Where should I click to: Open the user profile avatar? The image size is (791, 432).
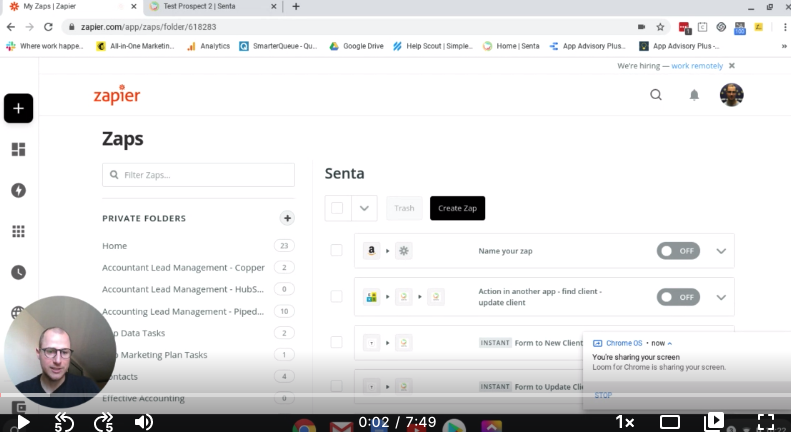(x=731, y=95)
